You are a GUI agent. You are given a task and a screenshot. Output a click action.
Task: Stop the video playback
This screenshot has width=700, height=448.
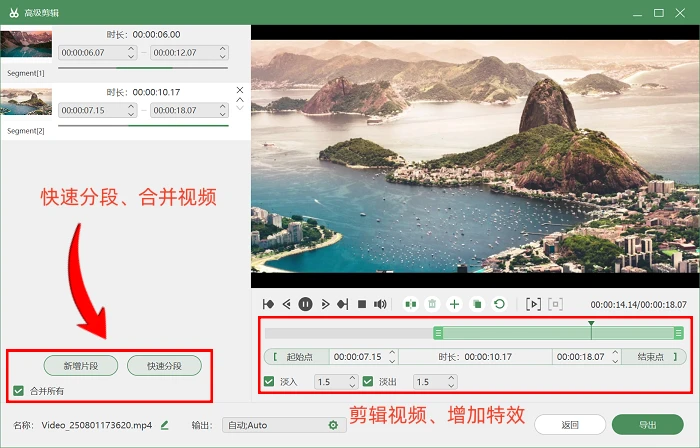point(362,304)
